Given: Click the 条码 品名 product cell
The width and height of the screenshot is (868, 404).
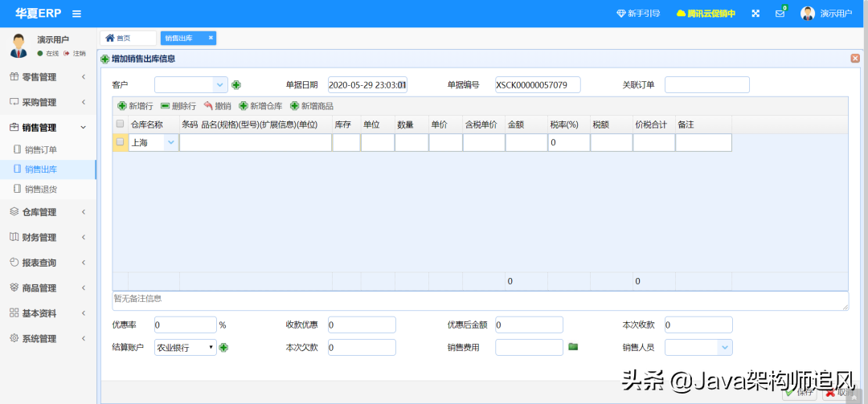Looking at the screenshot, I should pos(256,143).
